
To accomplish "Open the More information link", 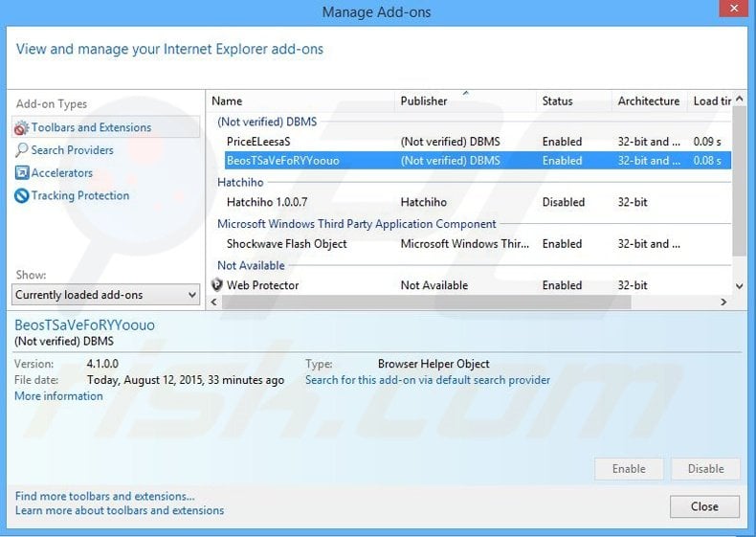I will click(58, 396).
